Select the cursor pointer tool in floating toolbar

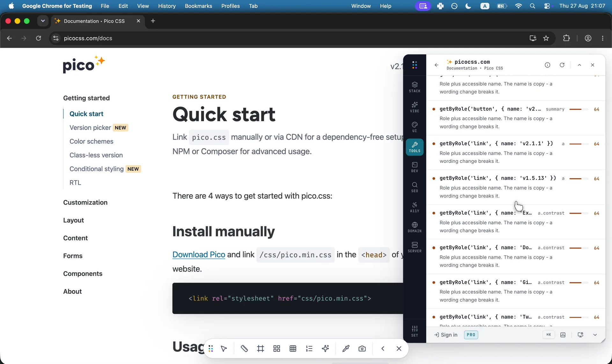click(224, 349)
